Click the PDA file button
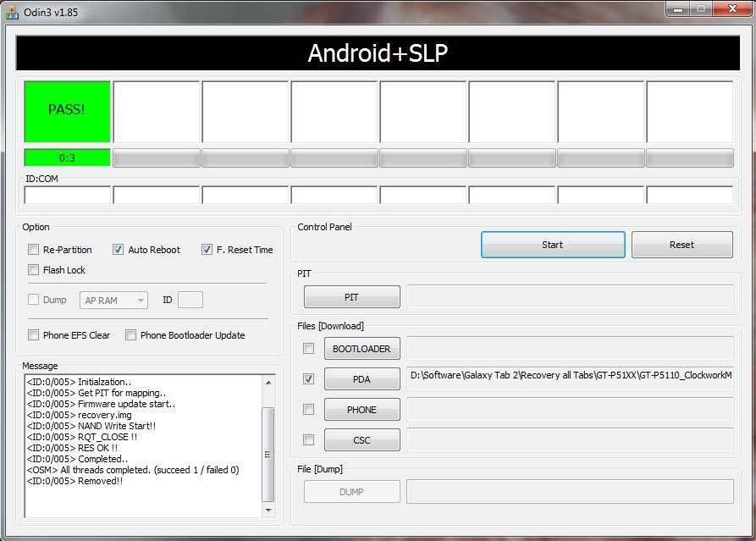Image resolution: width=756 pixels, height=541 pixels. pos(362,379)
